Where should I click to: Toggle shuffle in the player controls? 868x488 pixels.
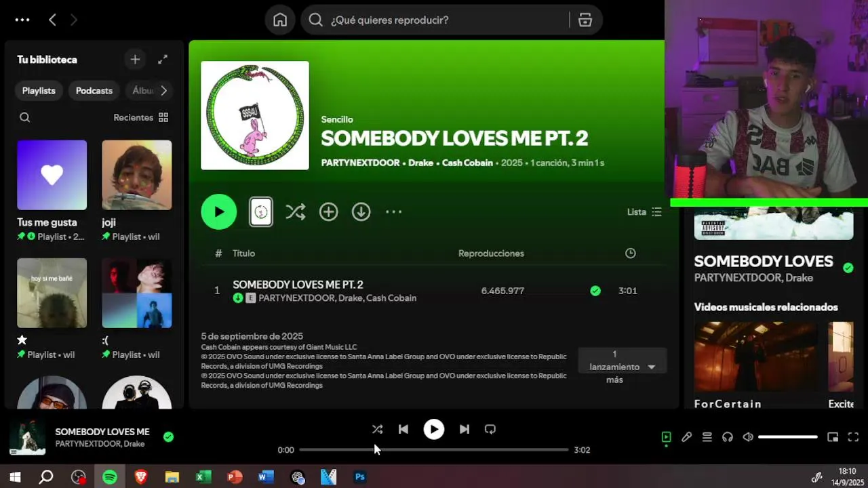click(x=377, y=429)
